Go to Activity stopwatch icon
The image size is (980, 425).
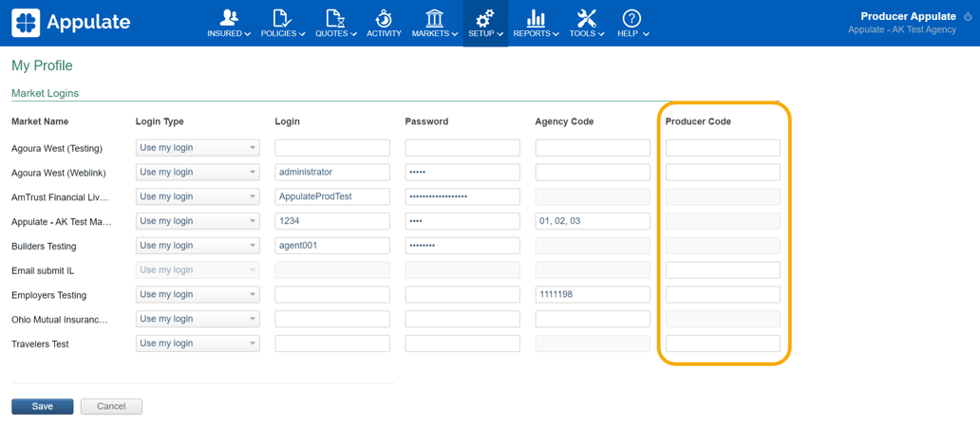(384, 18)
